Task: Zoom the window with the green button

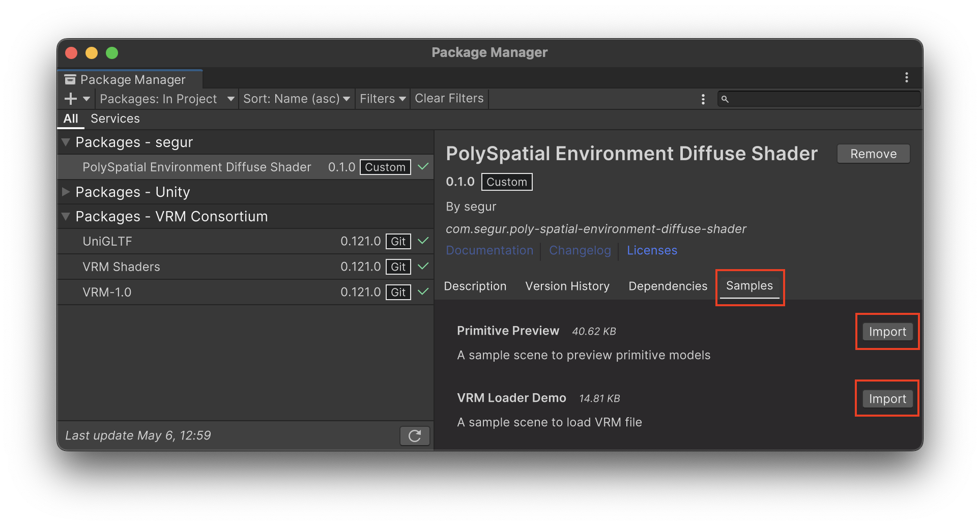Action: (x=112, y=53)
